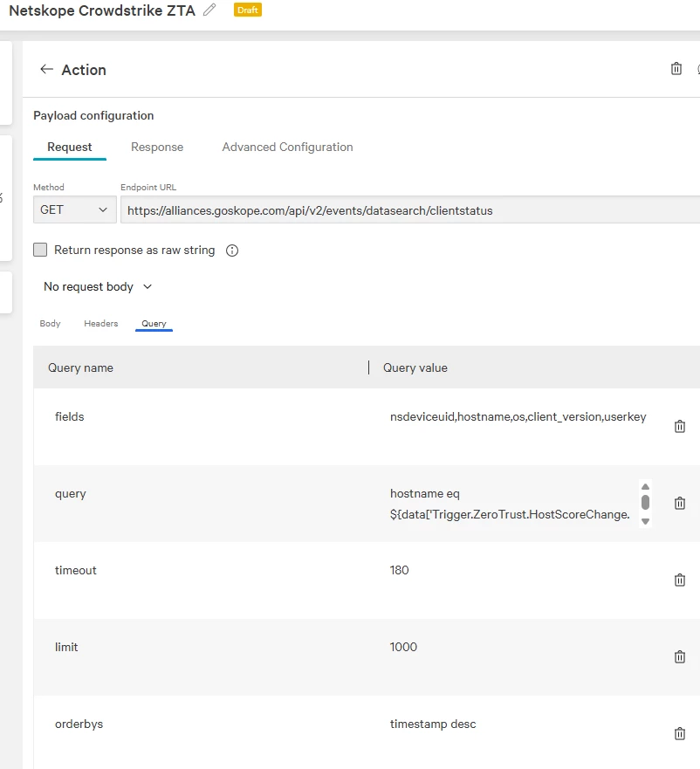This screenshot has height=769, width=700.
Task: Select the Body sub-tab
Action: (50, 323)
